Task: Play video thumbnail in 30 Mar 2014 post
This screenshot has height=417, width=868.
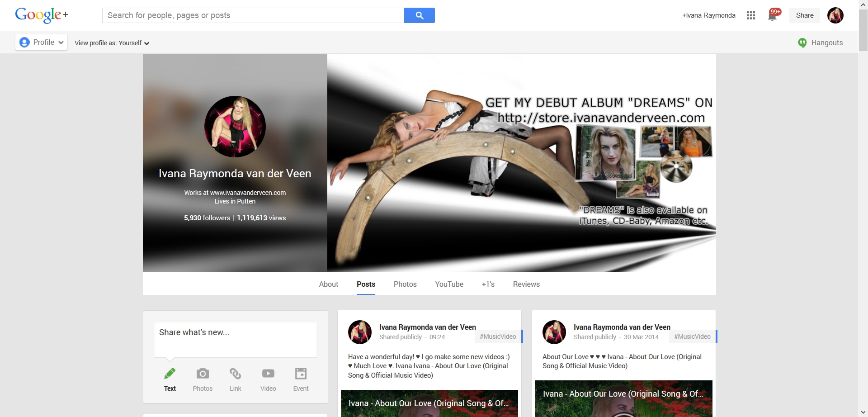Action: point(624,398)
